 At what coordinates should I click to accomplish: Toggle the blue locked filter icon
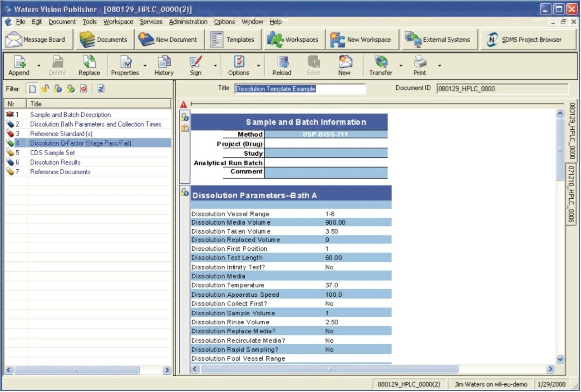[x=58, y=89]
